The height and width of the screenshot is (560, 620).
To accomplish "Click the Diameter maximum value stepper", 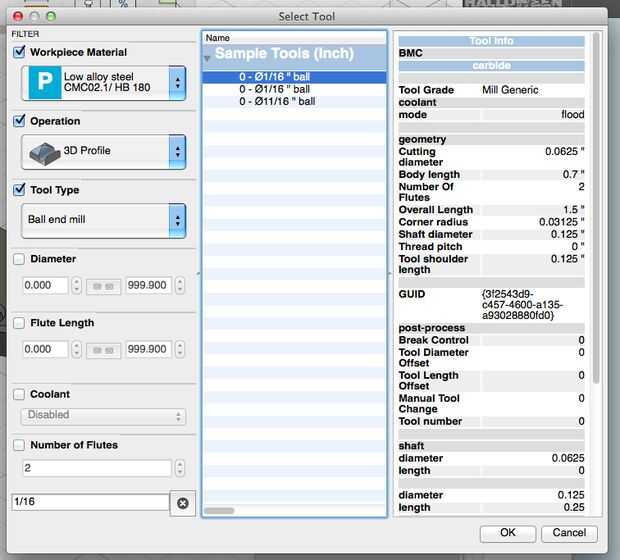I will coord(180,285).
